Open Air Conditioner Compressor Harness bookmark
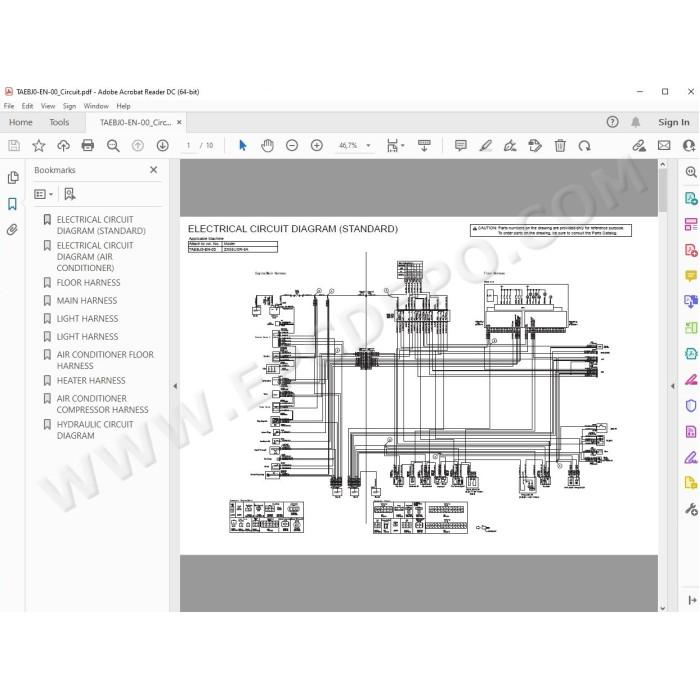 [x=102, y=404]
